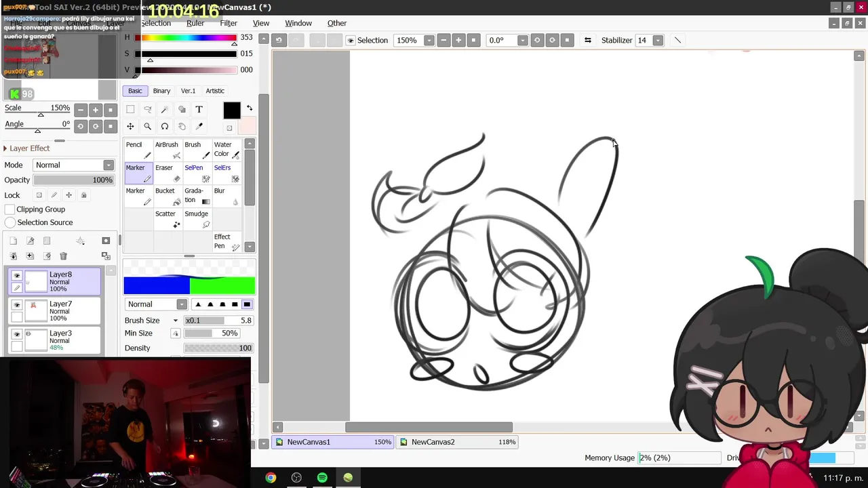Switch to the Binary brush tab
This screenshot has width=868, height=488.
point(161,91)
